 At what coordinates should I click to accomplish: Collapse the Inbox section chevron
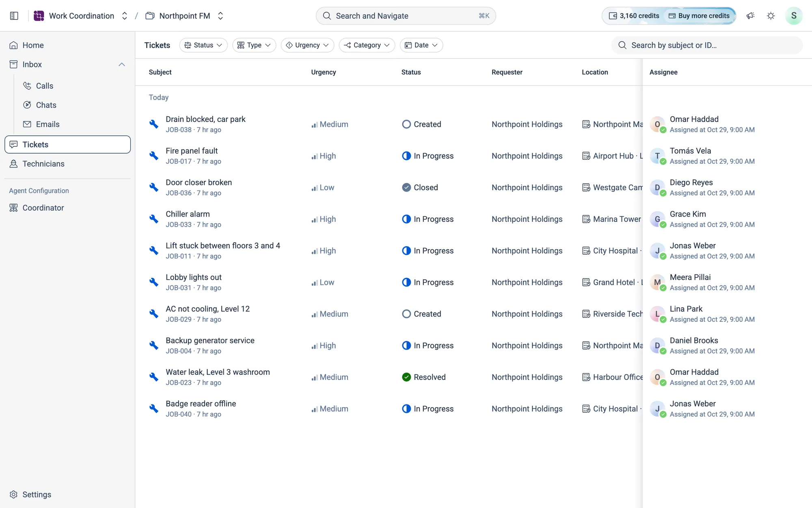click(x=122, y=64)
